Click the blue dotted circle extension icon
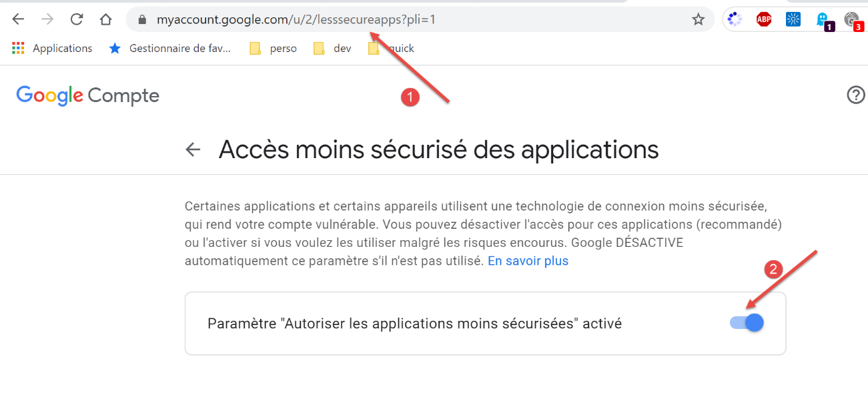This screenshot has height=395, width=868. point(735,19)
